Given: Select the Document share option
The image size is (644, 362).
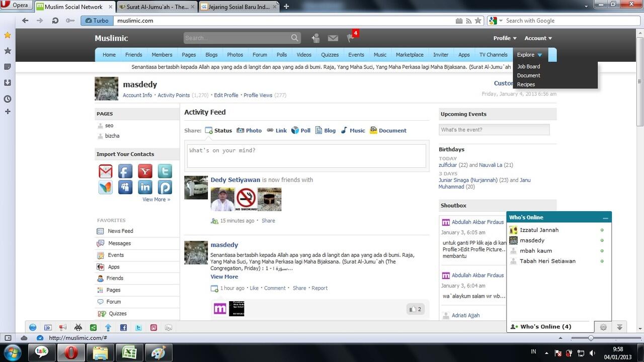Looking at the screenshot, I should coord(388,130).
